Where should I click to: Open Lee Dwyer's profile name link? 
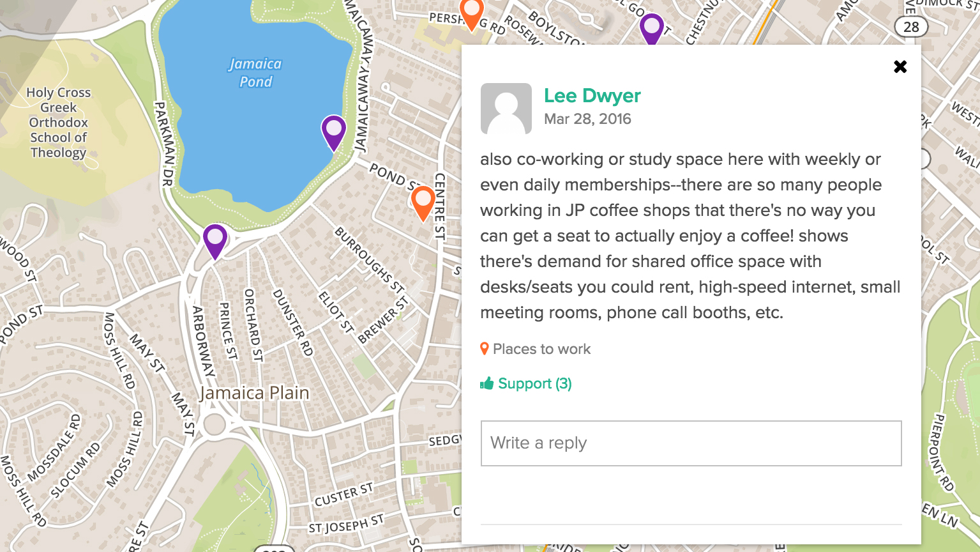[x=592, y=96]
